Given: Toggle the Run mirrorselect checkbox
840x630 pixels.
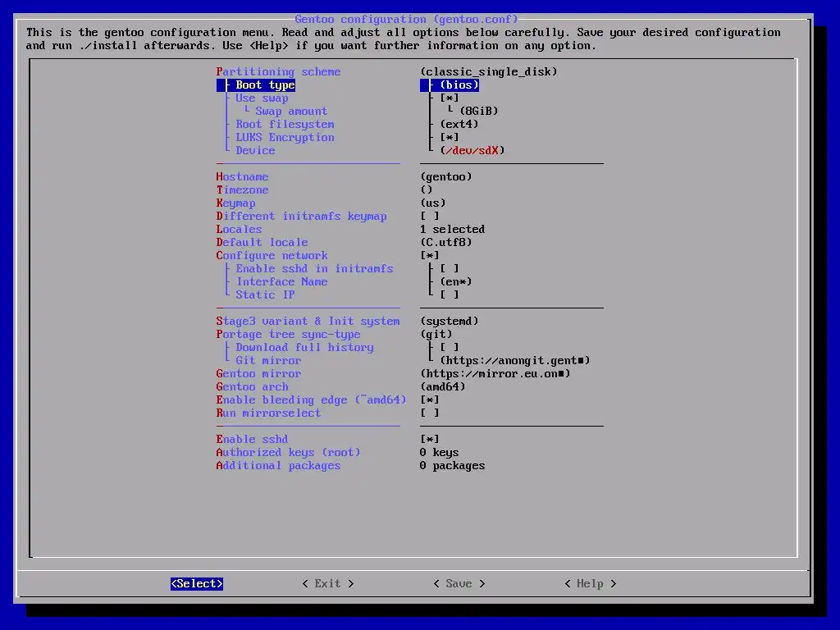Looking at the screenshot, I should coord(430,413).
